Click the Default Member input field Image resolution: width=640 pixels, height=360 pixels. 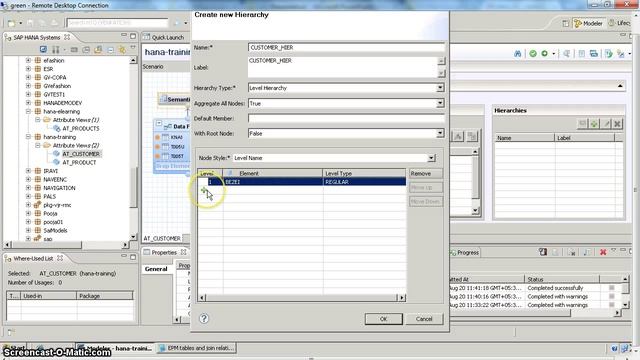click(x=346, y=118)
